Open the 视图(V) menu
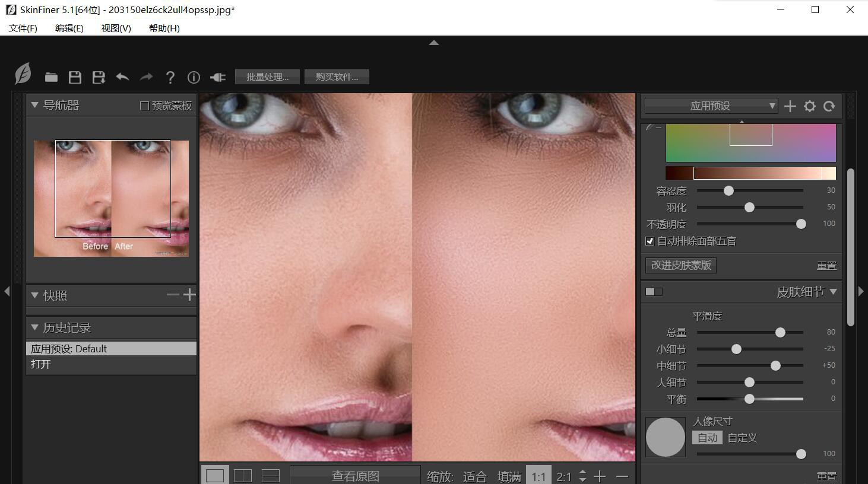The height and width of the screenshot is (484, 868). 116,28
